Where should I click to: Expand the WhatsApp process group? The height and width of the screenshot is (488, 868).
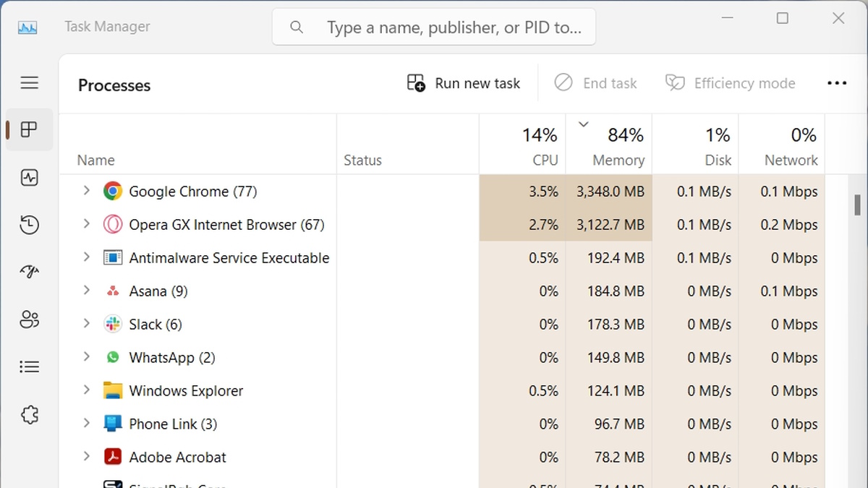86,356
